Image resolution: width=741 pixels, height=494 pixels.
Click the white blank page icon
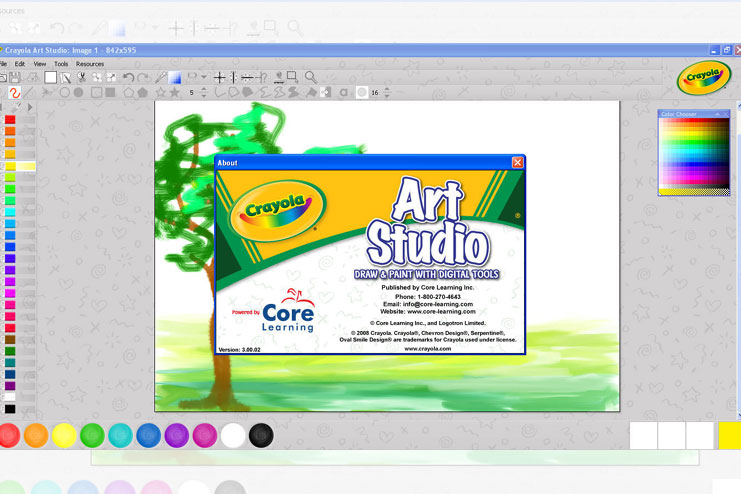pyautogui.click(x=51, y=78)
